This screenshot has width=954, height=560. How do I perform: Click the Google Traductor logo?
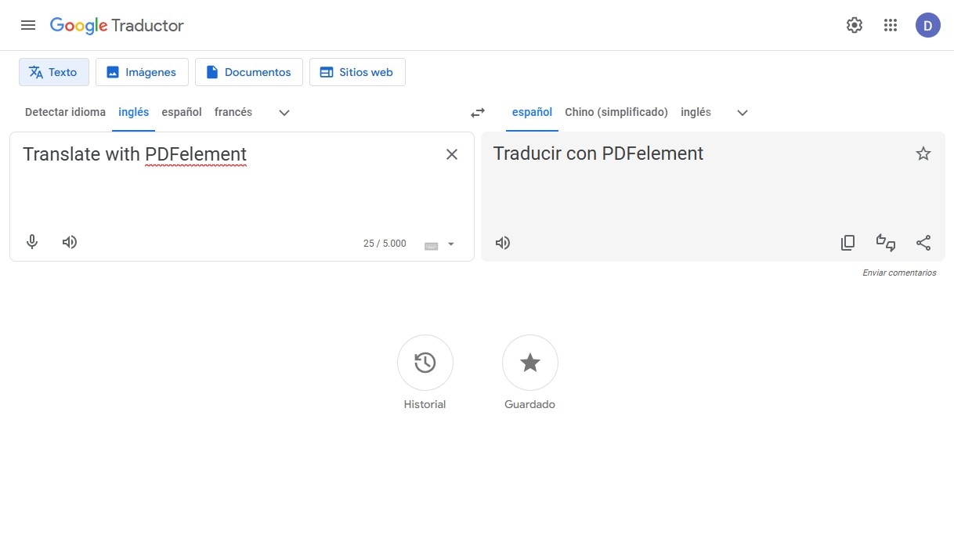(117, 25)
